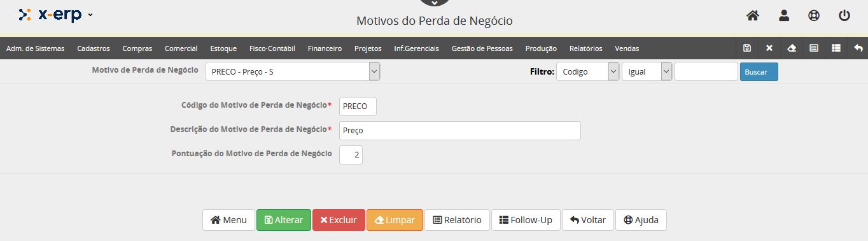Click the red Excluir button

point(339,220)
